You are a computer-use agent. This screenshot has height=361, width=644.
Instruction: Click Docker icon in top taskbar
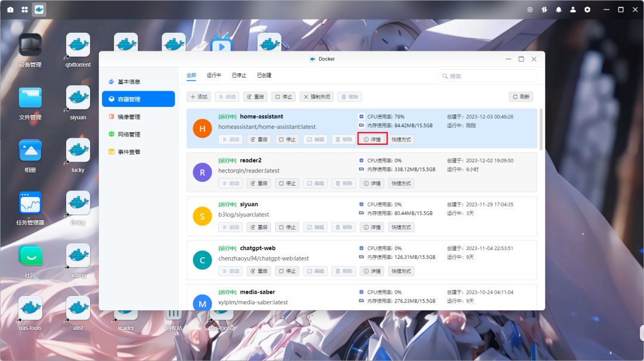[39, 10]
